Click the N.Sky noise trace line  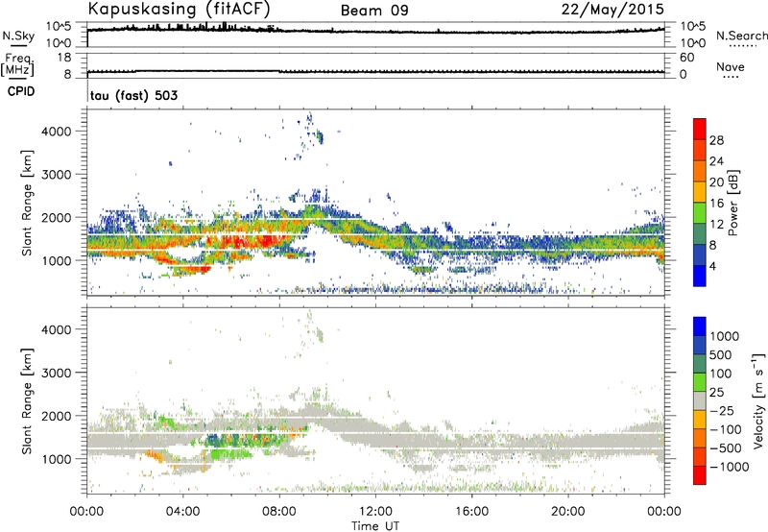pyautogui.click(x=375, y=32)
